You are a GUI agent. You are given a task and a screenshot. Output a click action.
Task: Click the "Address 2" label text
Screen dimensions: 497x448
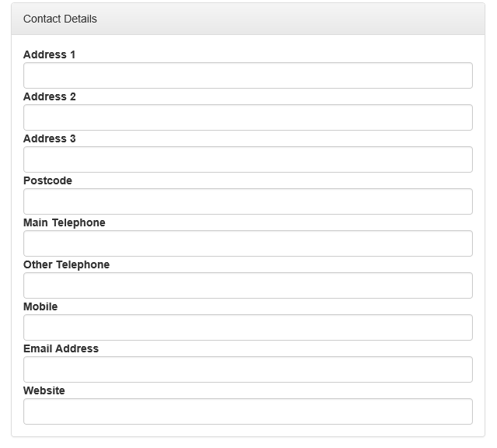click(x=50, y=96)
